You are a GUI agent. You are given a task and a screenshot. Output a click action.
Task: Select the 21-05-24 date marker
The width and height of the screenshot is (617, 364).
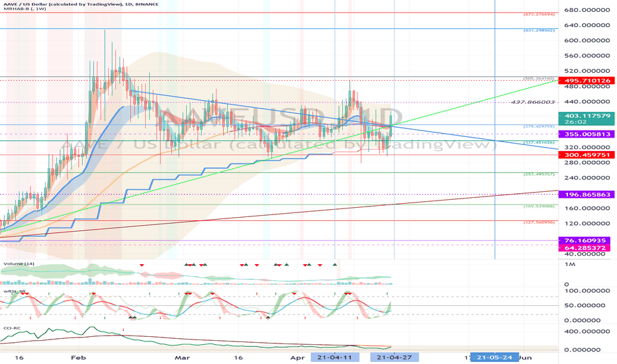click(495, 357)
